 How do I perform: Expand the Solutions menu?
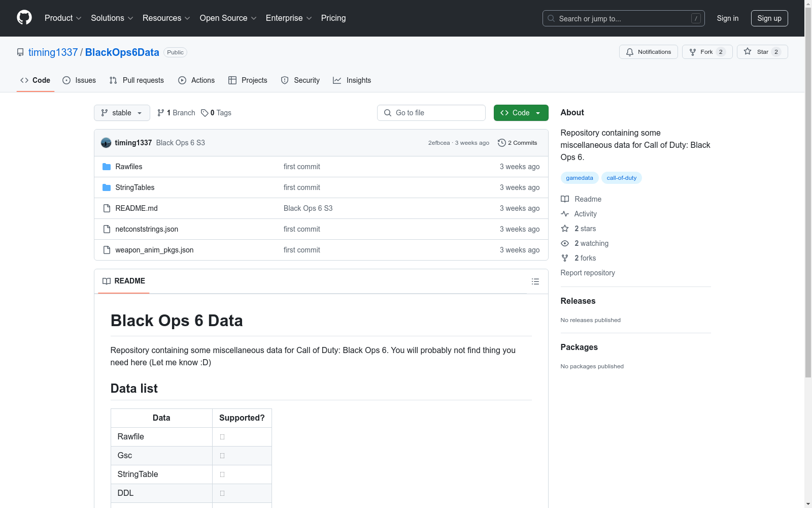(112, 18)
